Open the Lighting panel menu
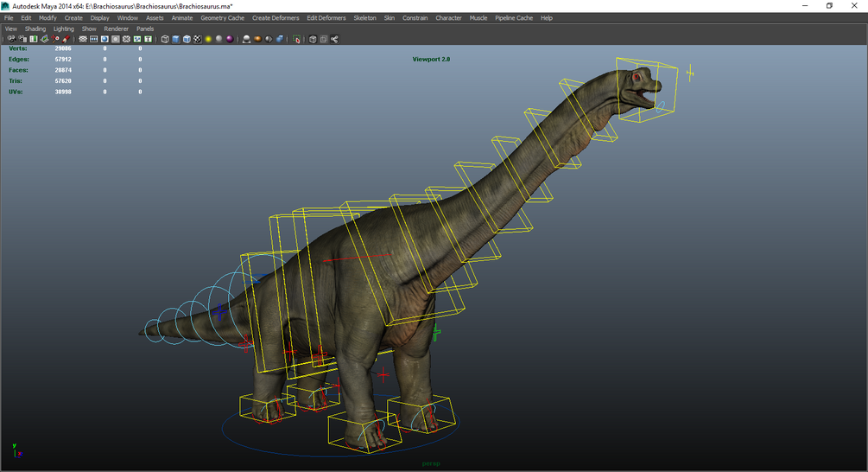Screen dimensions: 868x472 (x=64, y=29)
